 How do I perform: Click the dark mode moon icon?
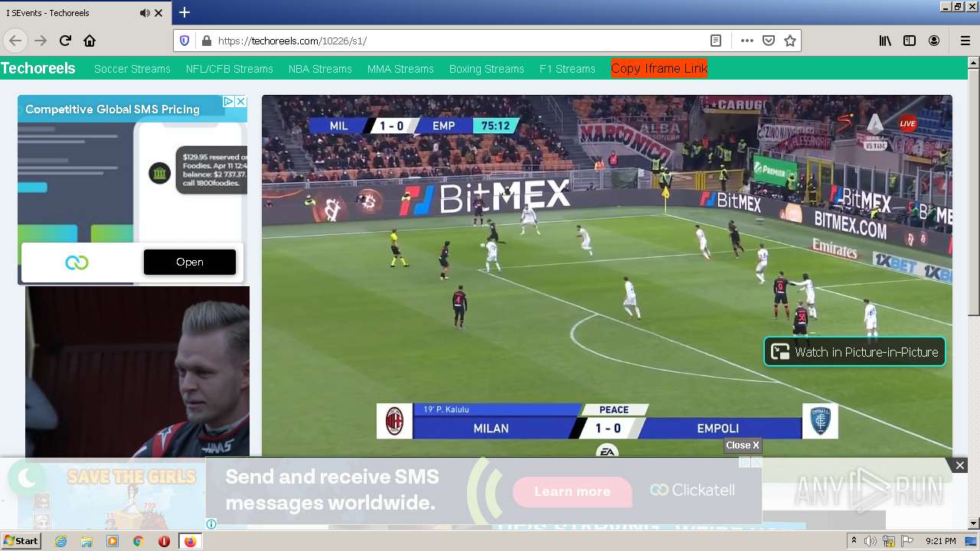[x=27, y=478]
